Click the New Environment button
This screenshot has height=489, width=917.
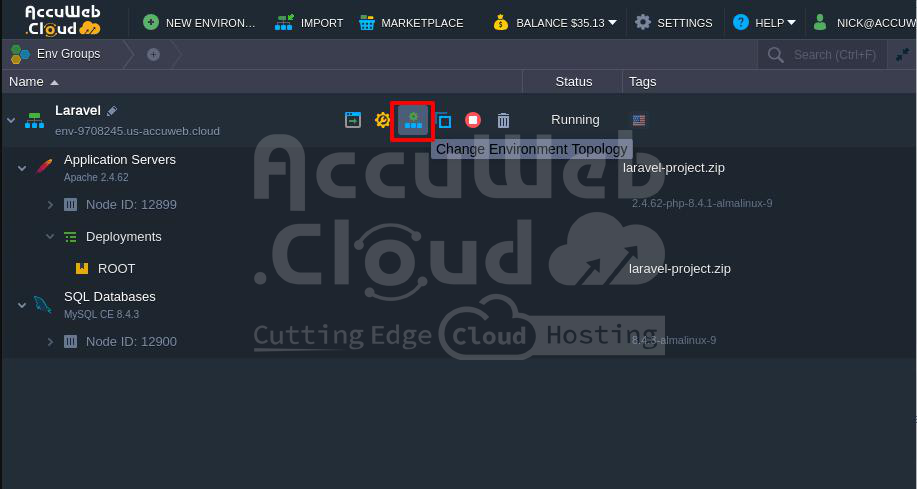click(199, 22)
